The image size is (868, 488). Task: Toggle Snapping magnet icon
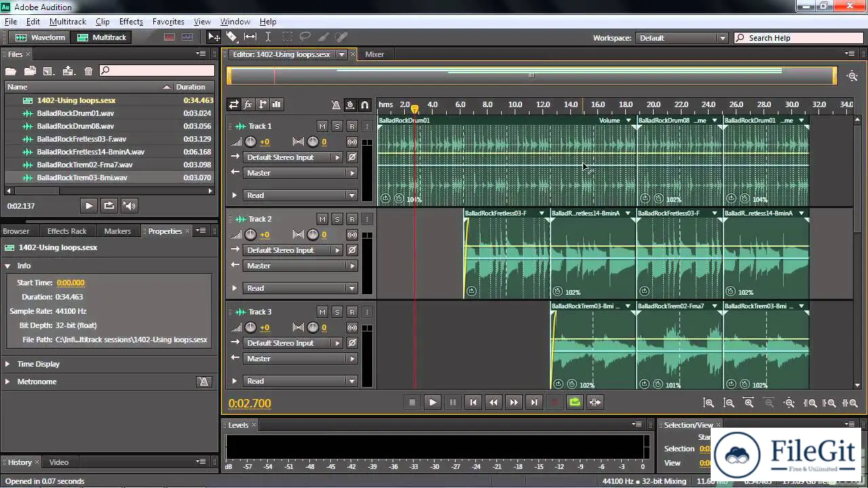click(364, 104)
